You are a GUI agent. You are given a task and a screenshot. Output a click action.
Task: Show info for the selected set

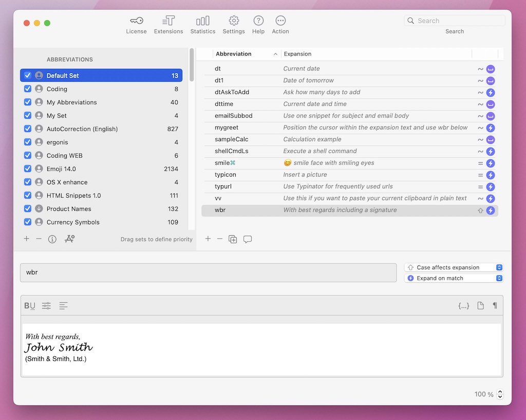point(52,239)
